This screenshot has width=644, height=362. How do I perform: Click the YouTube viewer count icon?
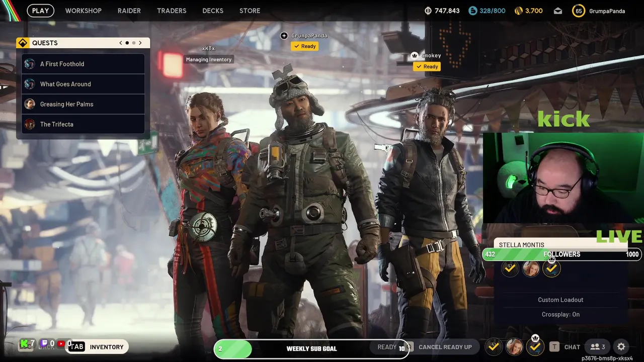(x=61, y=343)
